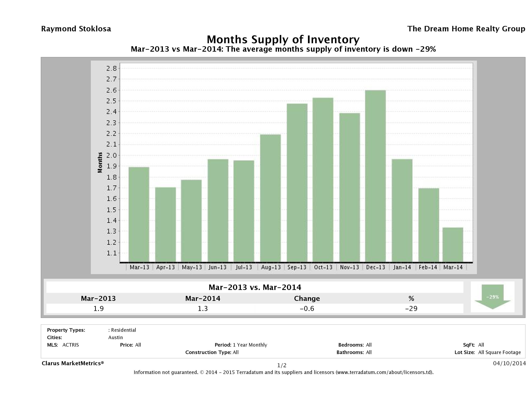
Task: Click the page number 1/2
Action: 282,366
